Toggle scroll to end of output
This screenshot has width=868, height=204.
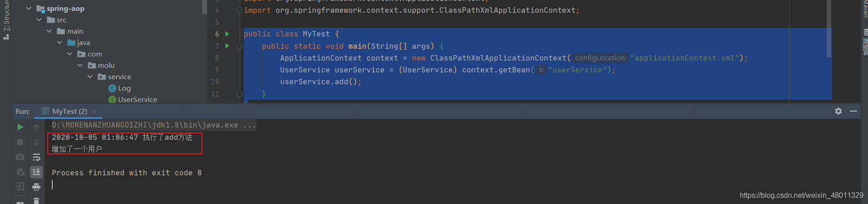[x=36, y=172]
